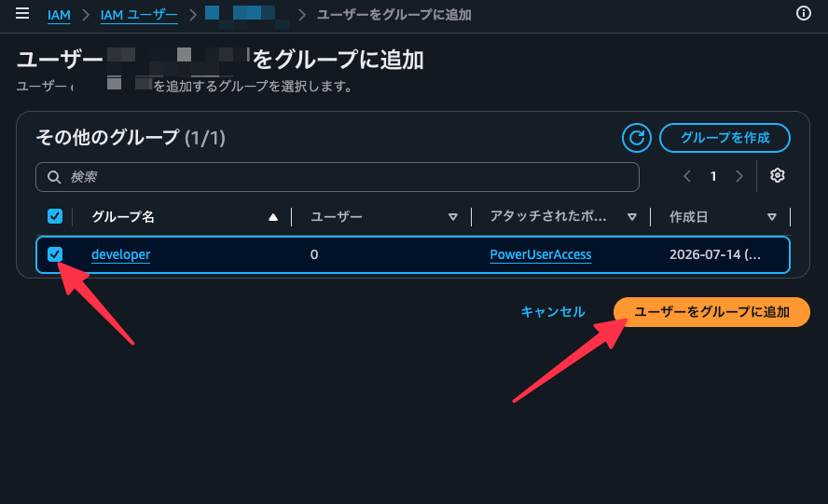Uncheck the developer group checkbox
This screenshot has width=828, height=504.
[x=55, y=254]
